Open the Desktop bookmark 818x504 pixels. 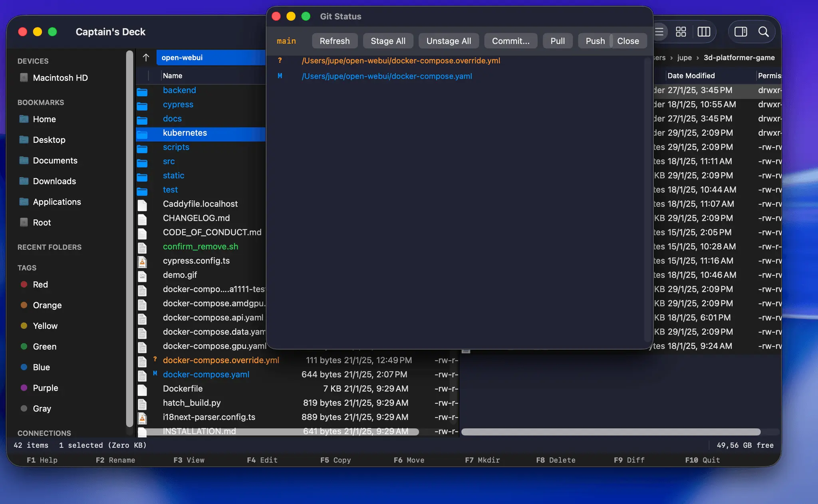(49, 140)
